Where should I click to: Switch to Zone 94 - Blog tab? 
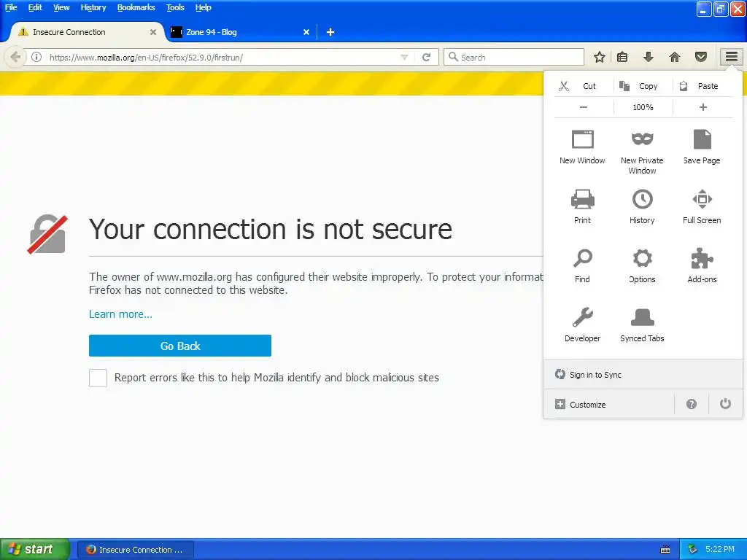coord(239,32)
